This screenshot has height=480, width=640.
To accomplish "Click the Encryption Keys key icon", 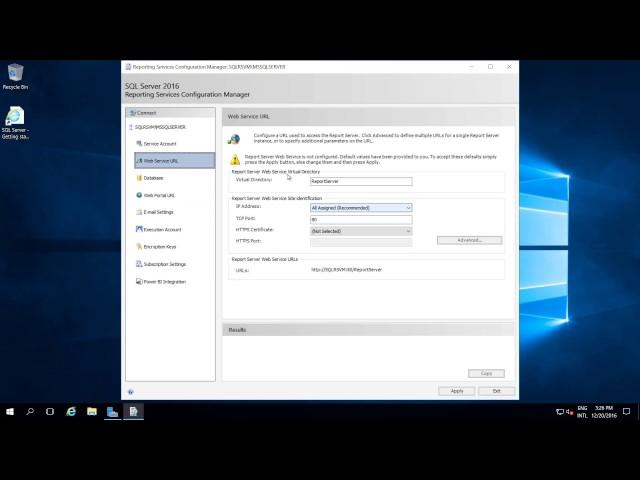I will point(139,247).
